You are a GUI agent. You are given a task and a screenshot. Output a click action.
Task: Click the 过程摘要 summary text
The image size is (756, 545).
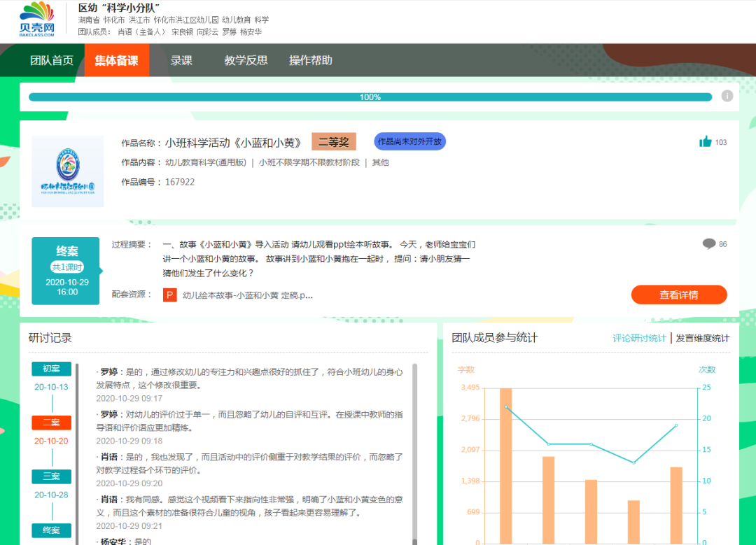319,259
